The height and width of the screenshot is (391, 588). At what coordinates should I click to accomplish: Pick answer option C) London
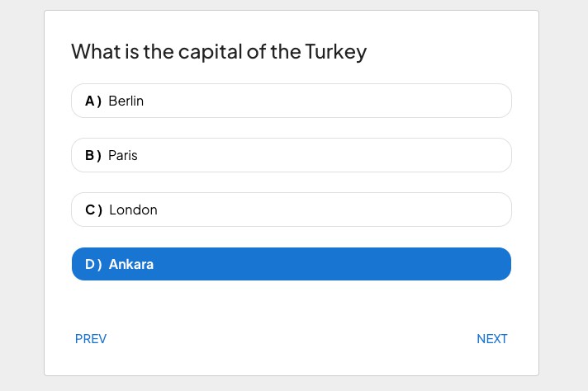(291, 210)
